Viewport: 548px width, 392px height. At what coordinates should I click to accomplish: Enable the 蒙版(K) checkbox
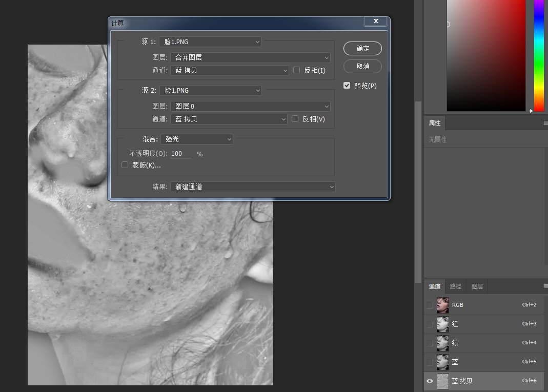pyautogui.click(x=125, y=165)
